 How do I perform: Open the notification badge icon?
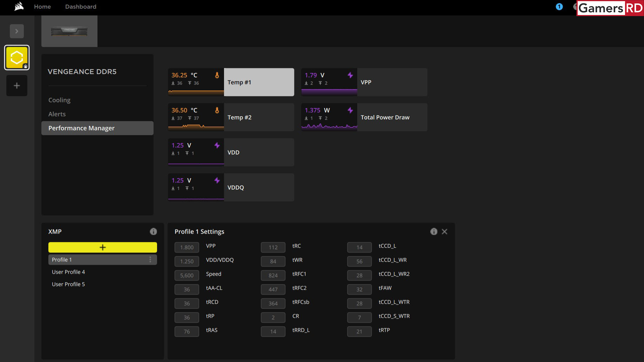(x=559, y=7)
